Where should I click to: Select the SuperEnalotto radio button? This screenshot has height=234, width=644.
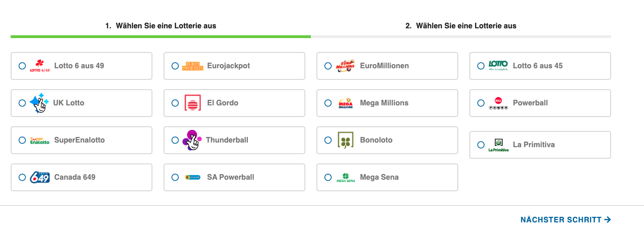(22, 140)
